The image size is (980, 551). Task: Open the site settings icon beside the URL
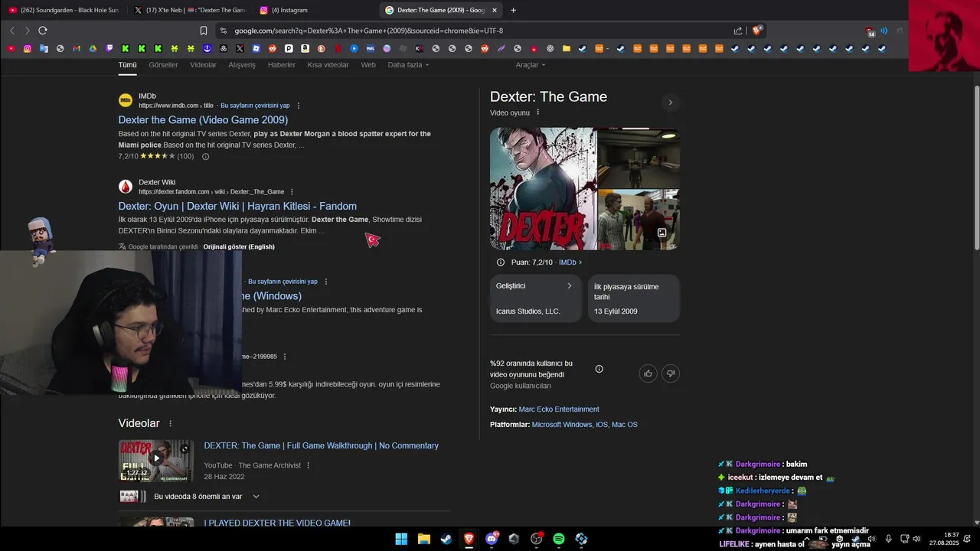(223, 31)
